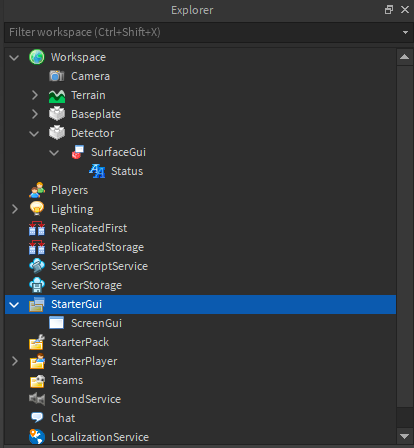Screen dimensions: 414x448
Task: Expand the Baseplate part node
Action: [35, 114]
